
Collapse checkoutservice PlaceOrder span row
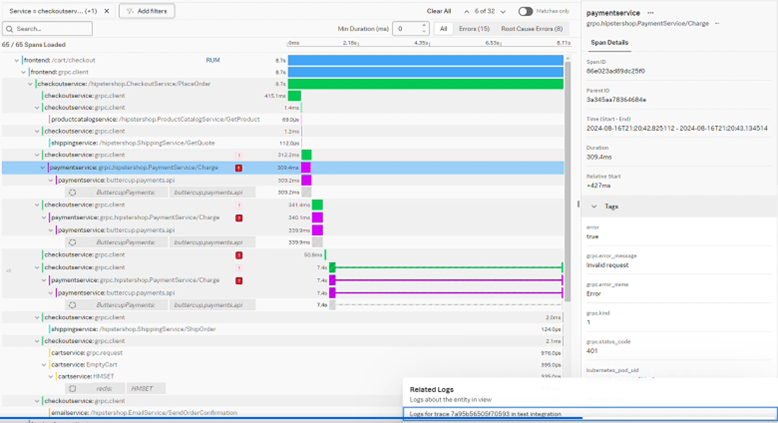32,83
